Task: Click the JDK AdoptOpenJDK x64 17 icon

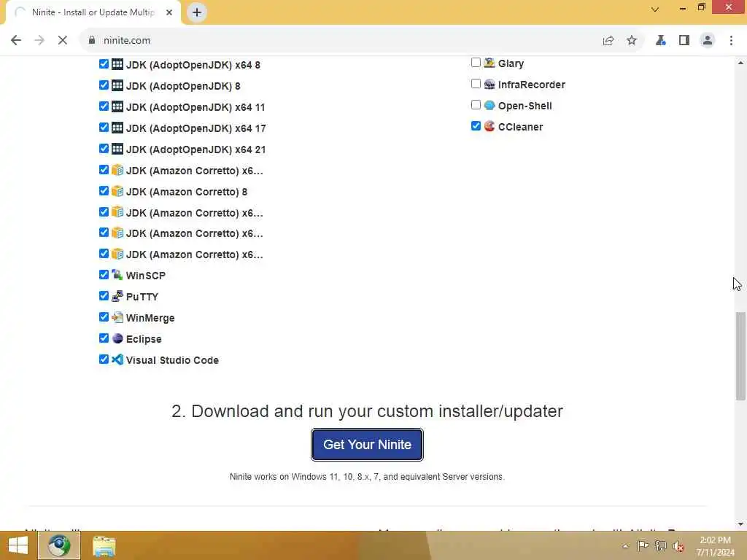Action: pyautogui.click(x=117, y=128)
